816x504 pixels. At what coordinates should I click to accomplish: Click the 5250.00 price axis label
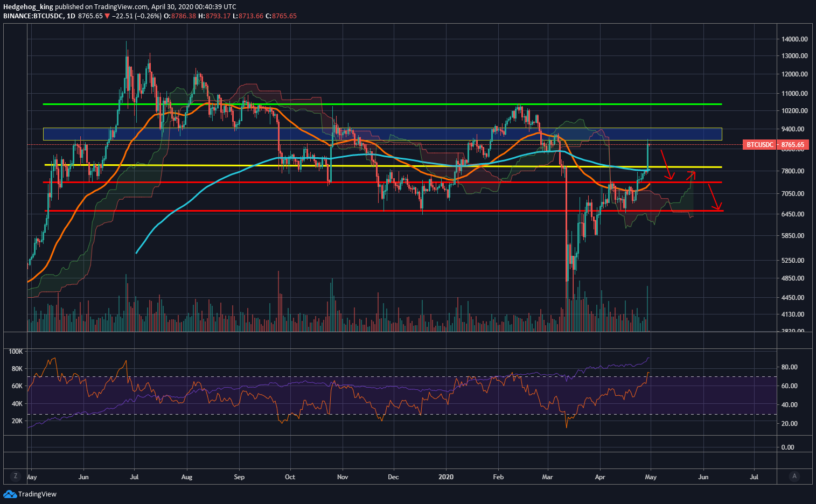[x=793, y=261]
